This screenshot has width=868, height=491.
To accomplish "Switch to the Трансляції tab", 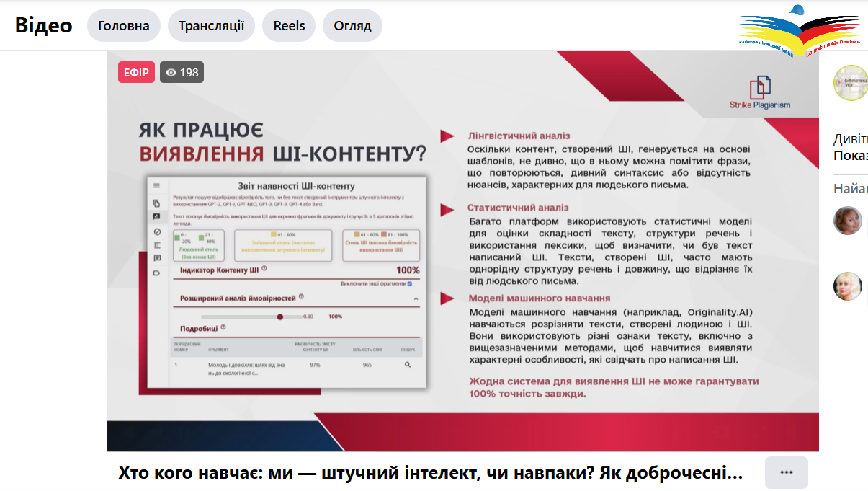I will pos(211,26).
